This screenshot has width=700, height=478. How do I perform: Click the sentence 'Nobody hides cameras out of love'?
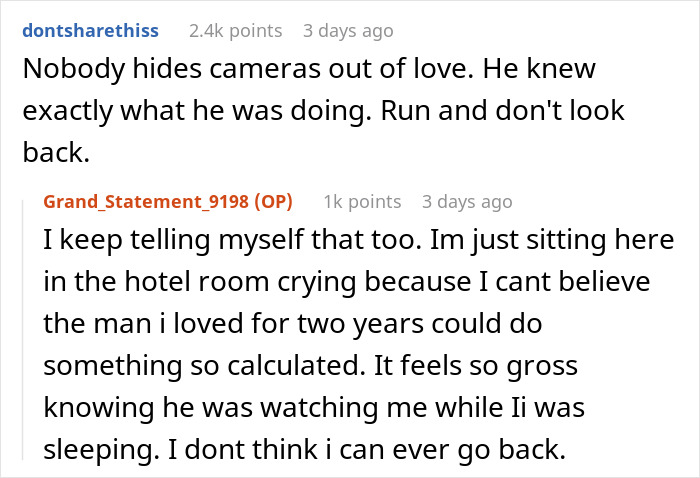click(x=227, y=72)
